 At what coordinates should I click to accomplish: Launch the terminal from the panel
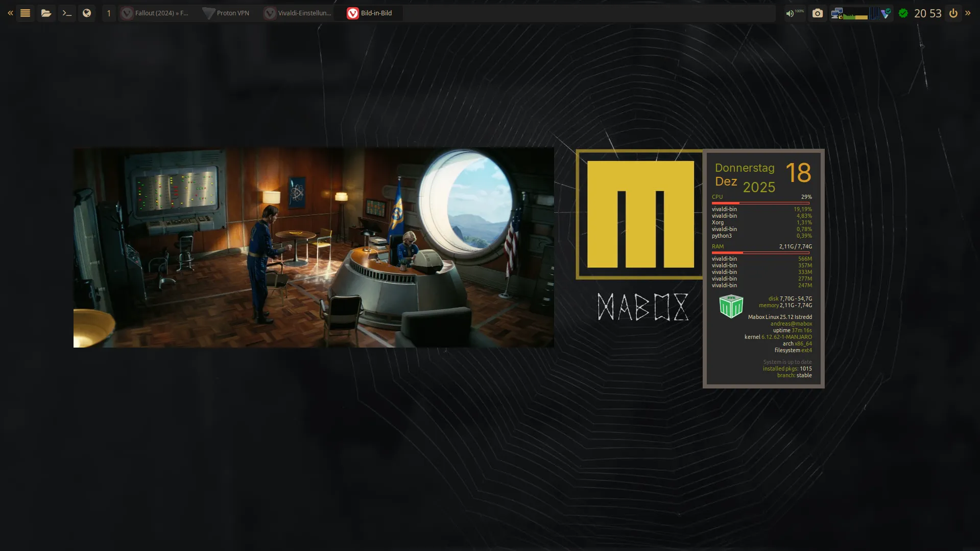[67, 13]
